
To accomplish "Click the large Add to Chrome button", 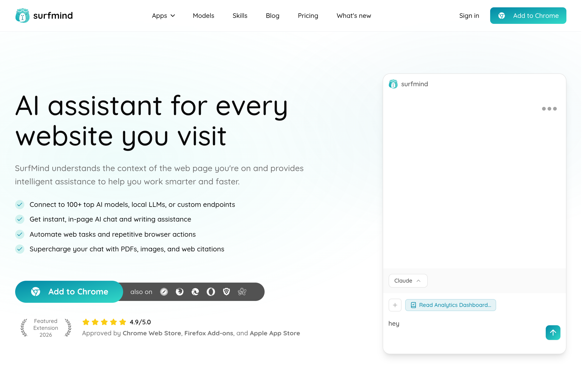I will (x=69, y=292).
